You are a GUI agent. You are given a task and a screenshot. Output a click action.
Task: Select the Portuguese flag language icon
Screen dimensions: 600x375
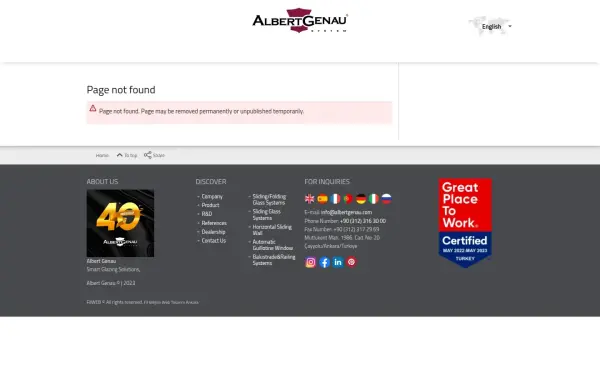[x=348, y=199]
